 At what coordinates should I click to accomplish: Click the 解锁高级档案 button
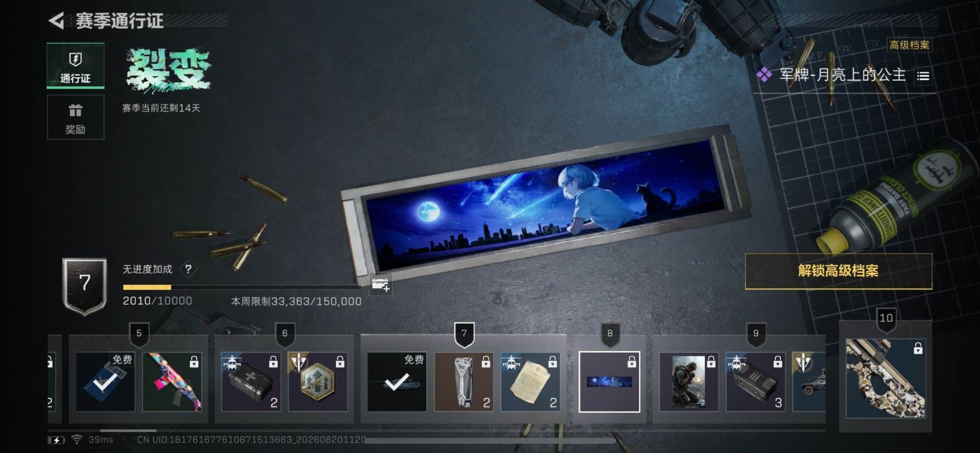(839, 271)
